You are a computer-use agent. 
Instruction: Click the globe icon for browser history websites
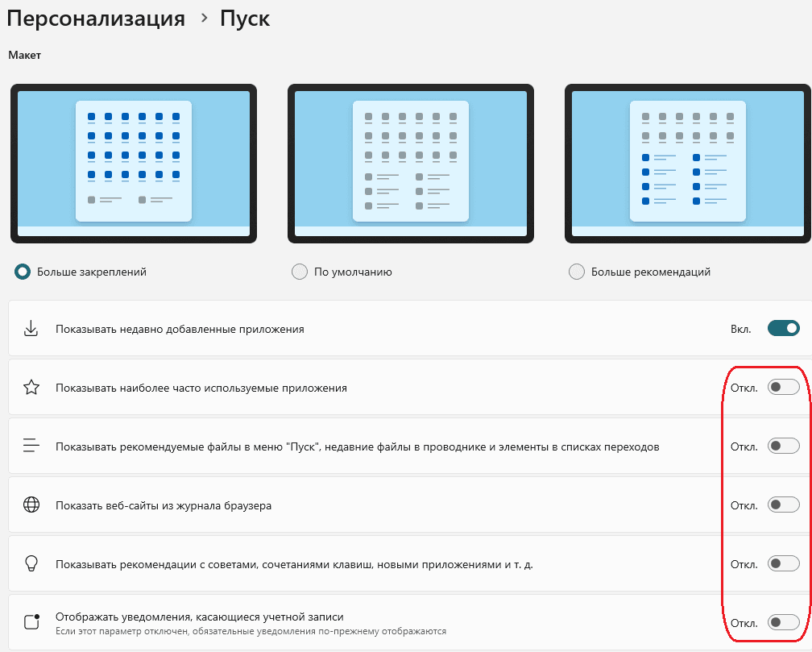pyautogui.click(x=31, y=505)
